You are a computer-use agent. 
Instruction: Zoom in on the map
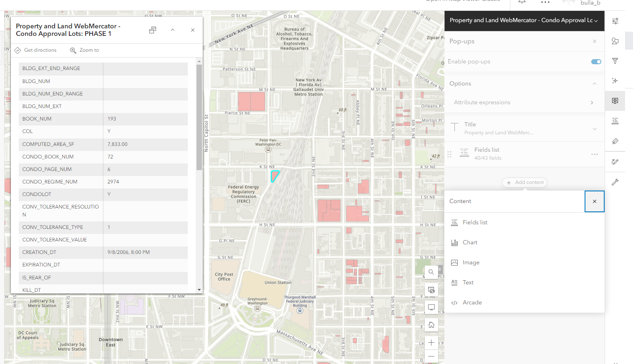point(431,343)
